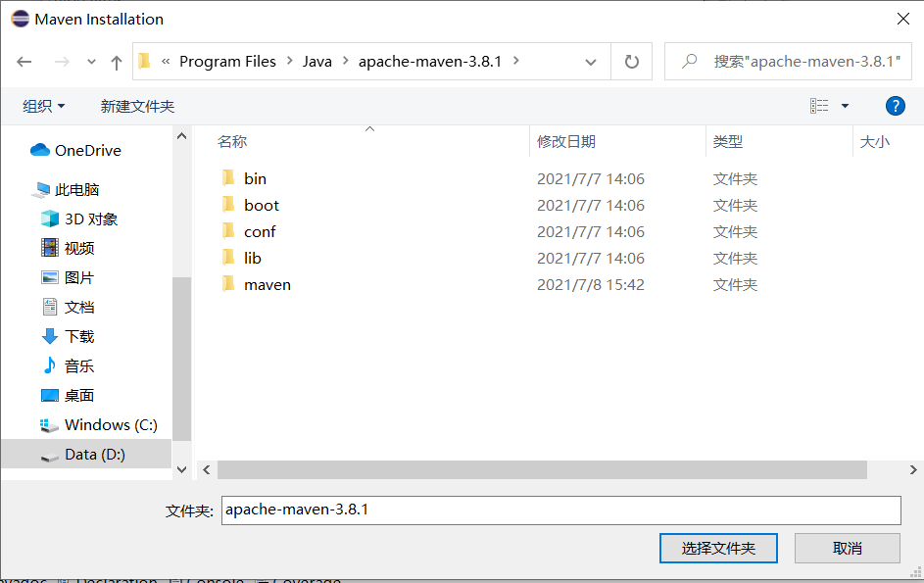This screenshot has width=924, height=583.
Task: Click the conf folder icon
Action: click(x=228, y=231)
